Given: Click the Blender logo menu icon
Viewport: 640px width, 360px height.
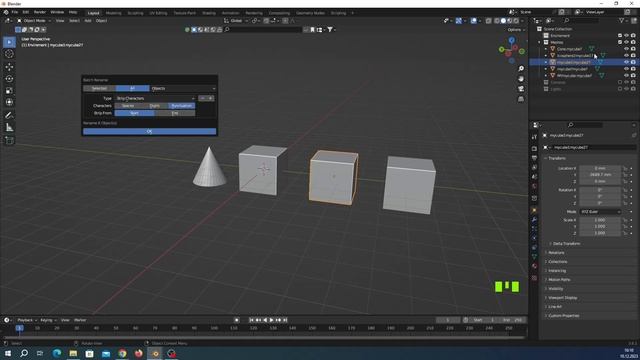Looking at the screenshot, I should [x=6, y=12].
